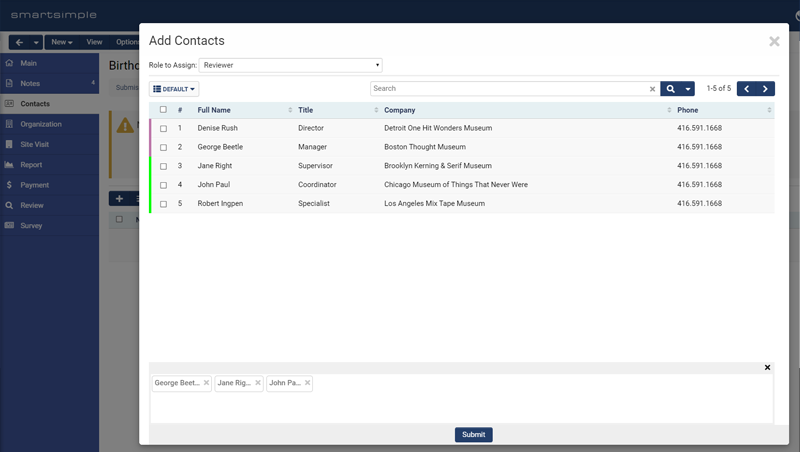Tick the select-all header checkbox

tap(163, 110)
